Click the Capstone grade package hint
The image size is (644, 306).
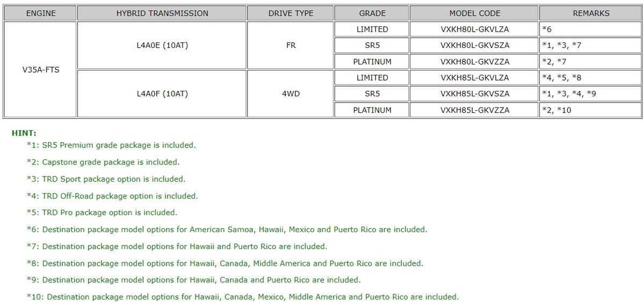103,162
